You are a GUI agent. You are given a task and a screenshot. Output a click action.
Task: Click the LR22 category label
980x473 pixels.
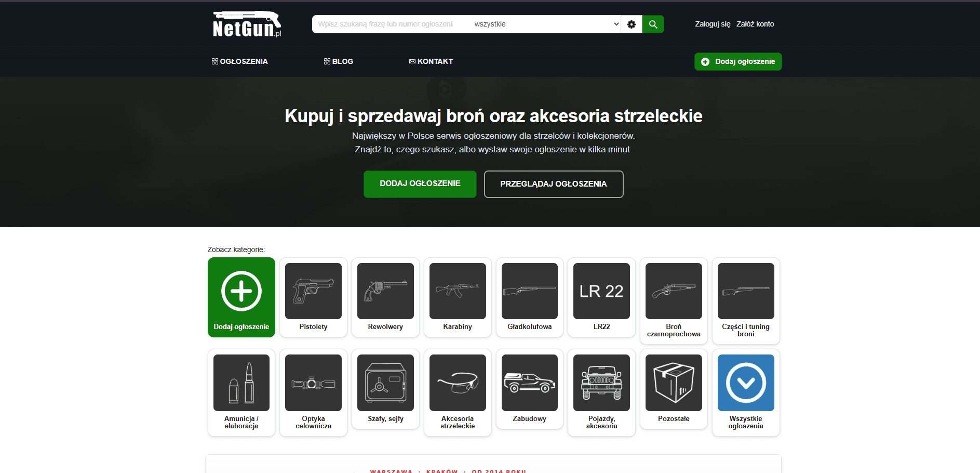pos(601,327)
